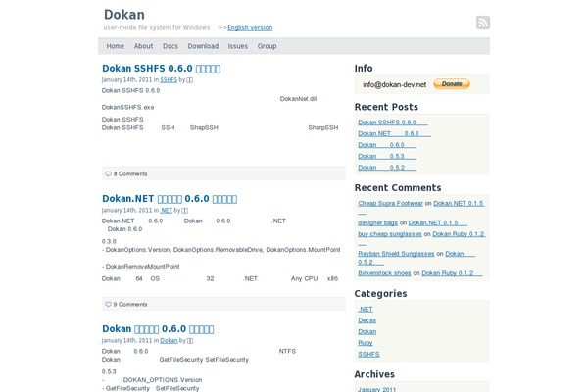Navigate to Issues in the nav bar

click(x=238, y=46)
